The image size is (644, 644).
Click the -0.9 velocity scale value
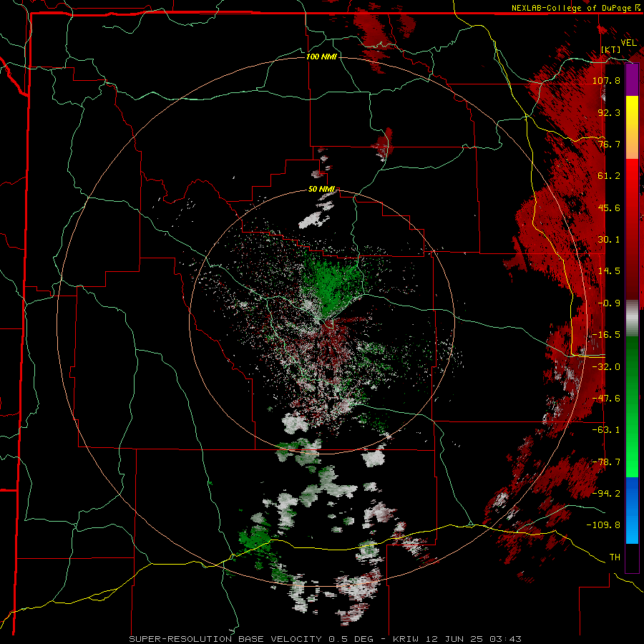[x=609, y=303]
